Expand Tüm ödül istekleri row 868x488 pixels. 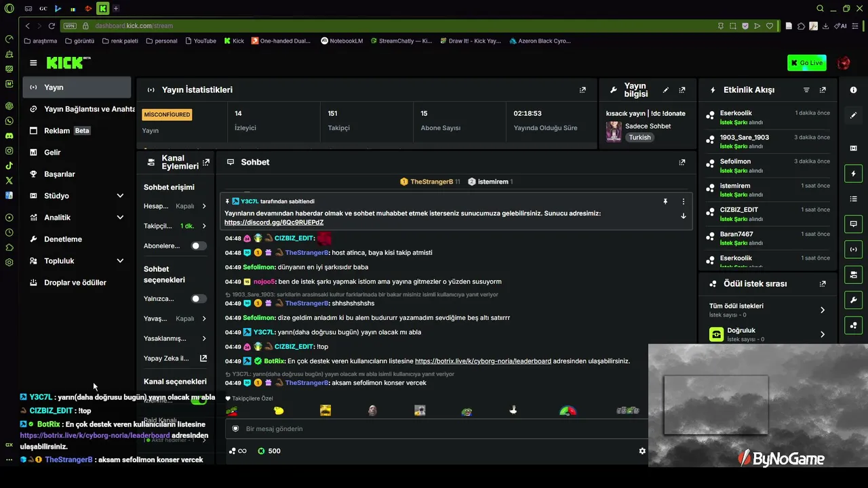pos(767,310)
